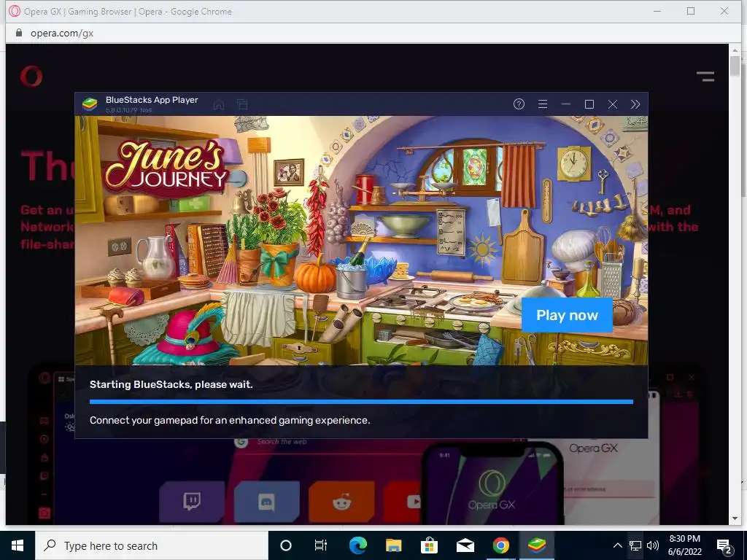Open the Windows Start menu

(x=18, y=545)
